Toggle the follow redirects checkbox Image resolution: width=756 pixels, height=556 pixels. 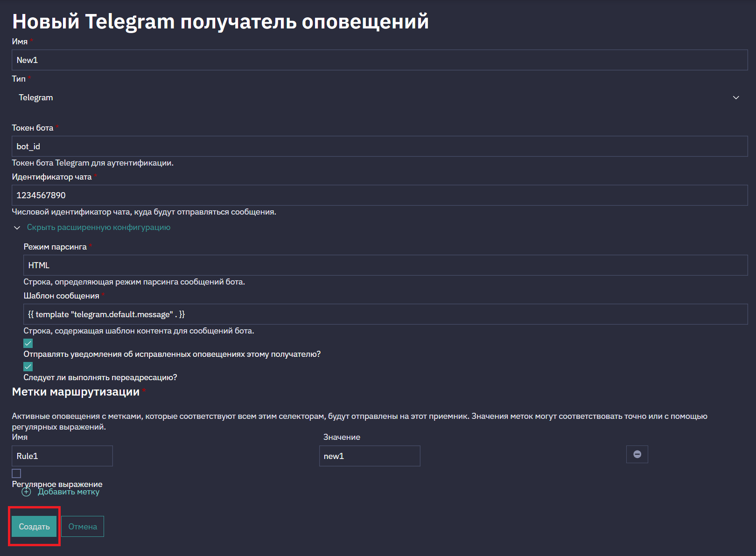click(28, 367)
